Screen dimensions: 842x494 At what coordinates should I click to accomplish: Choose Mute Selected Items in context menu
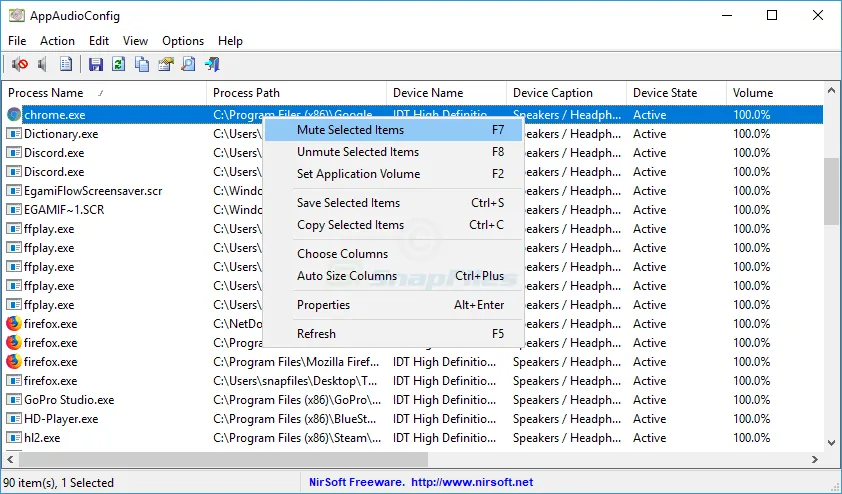point(393,130)
